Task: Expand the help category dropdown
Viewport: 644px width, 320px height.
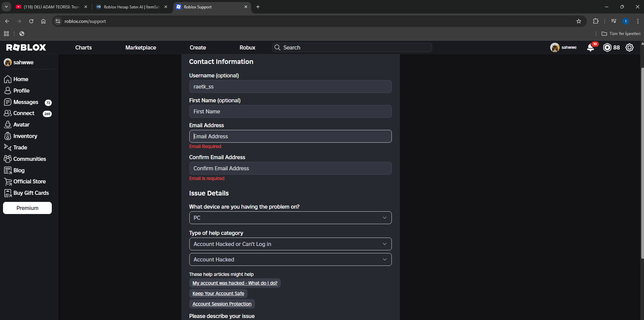Action: coord(290,244)
